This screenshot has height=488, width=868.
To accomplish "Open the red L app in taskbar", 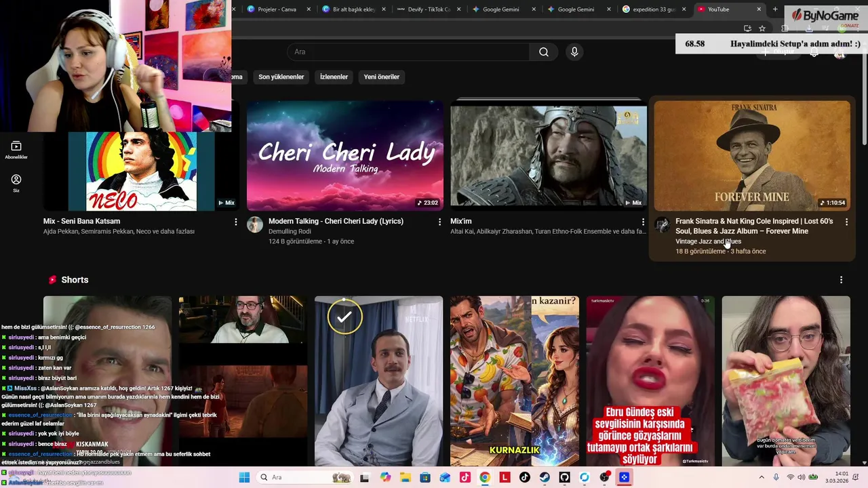I will tap(505, 477).
